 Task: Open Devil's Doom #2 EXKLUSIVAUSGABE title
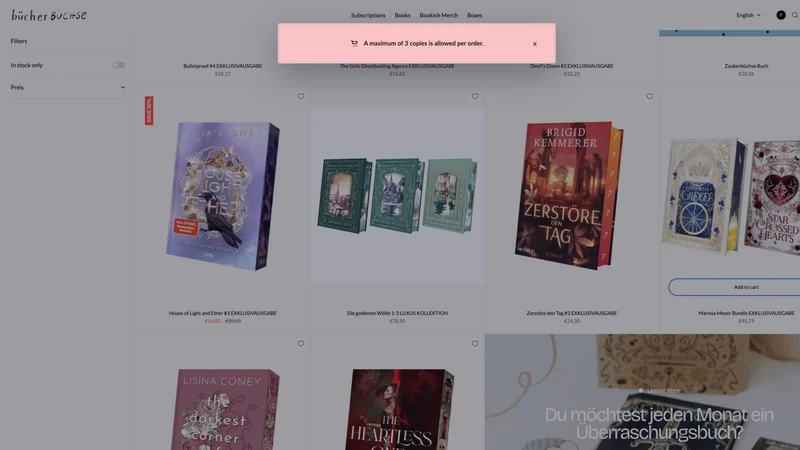click(x=571, y=66)
